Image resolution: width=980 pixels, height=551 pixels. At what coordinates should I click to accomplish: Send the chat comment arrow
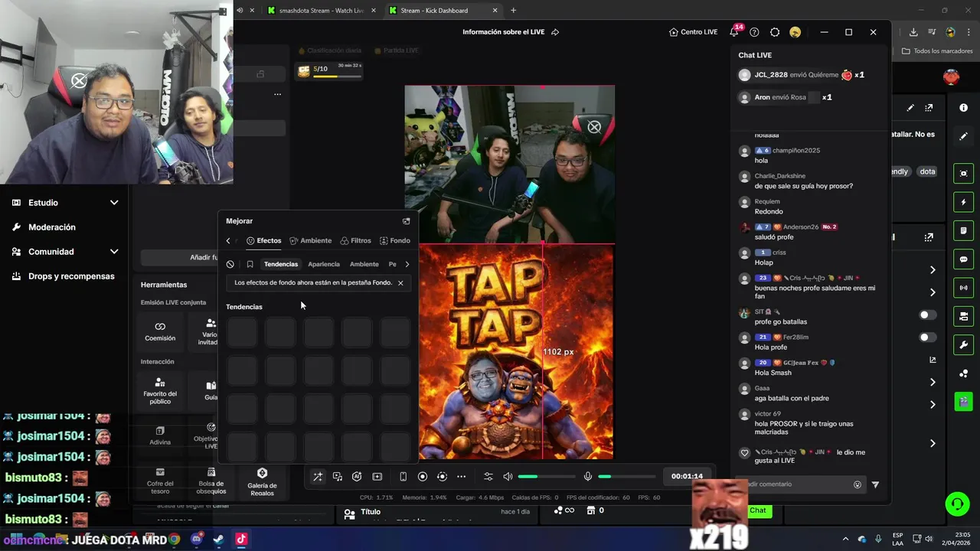[875, 484]
